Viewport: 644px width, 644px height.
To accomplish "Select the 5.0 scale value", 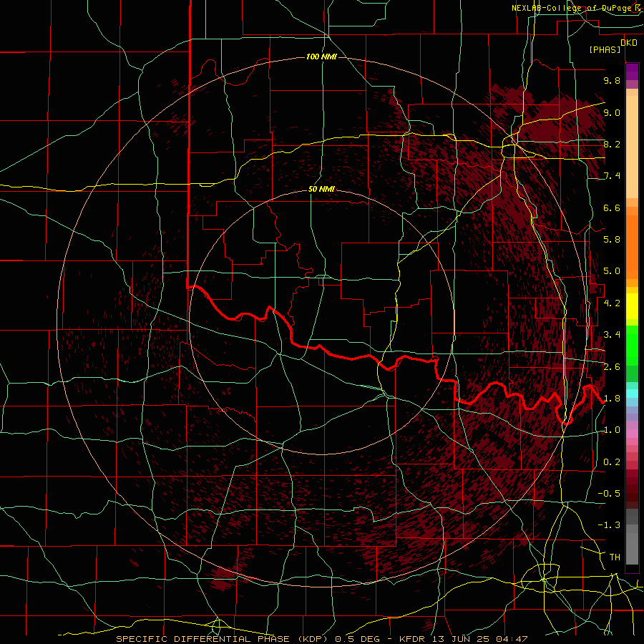I will pos(612,271).
